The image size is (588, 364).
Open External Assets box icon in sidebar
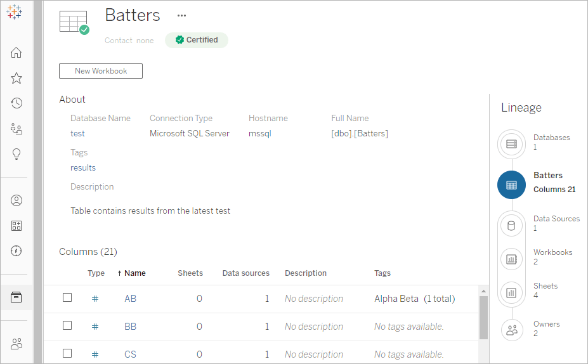pyautogui.click(x=16, y=297)
